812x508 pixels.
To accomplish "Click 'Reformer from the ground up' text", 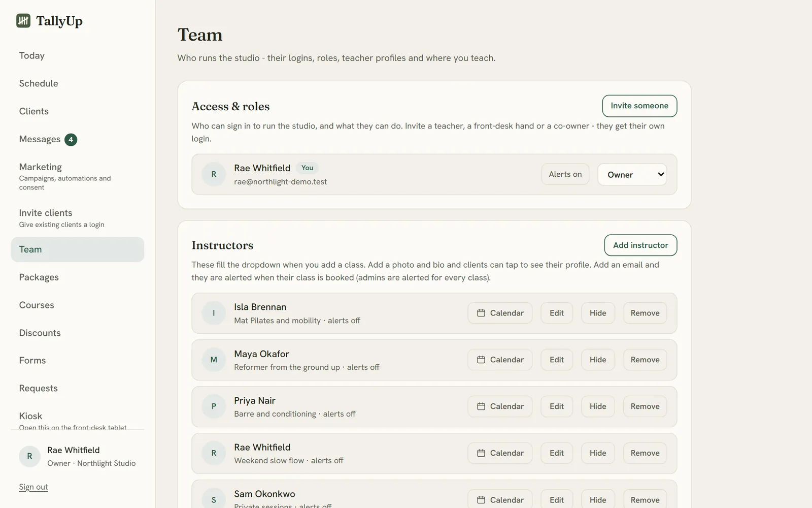I will [x=287, y=367].
